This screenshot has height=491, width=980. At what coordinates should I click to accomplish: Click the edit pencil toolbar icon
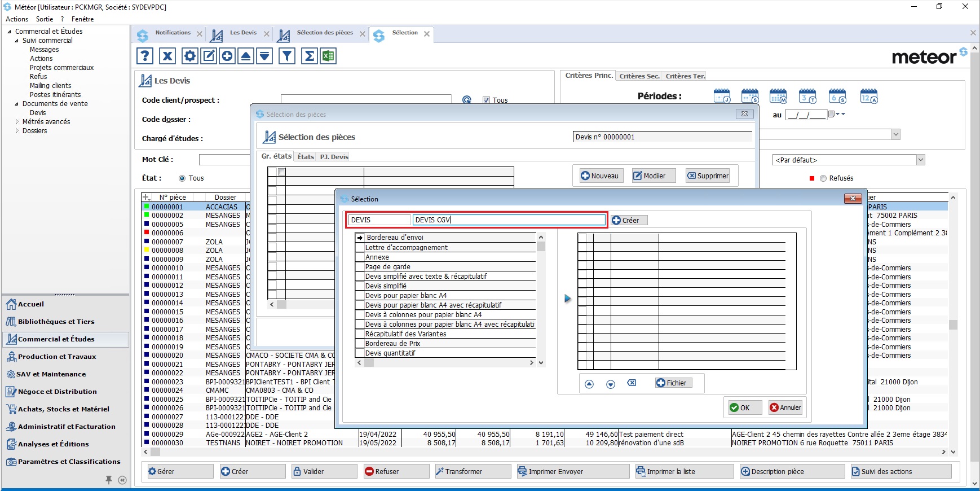click(209, 56)
